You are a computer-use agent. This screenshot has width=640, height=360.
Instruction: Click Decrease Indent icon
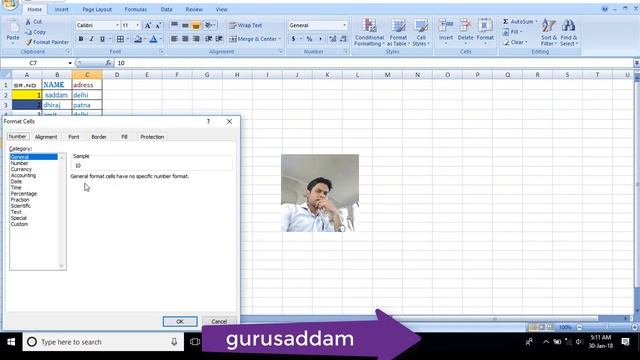[209, 39]
